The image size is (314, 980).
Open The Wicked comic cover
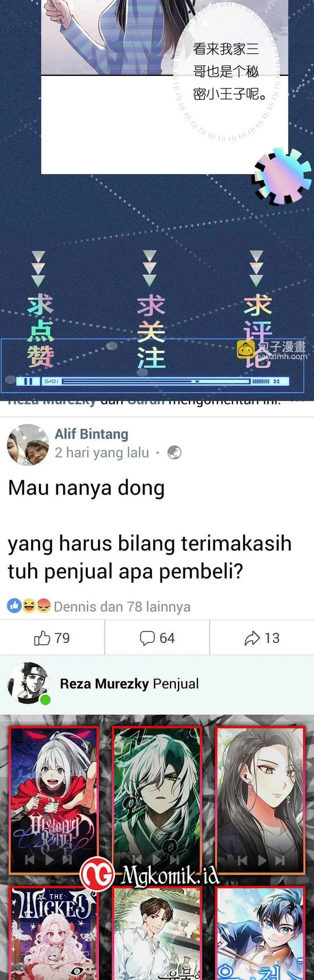(x=54, y=933)
